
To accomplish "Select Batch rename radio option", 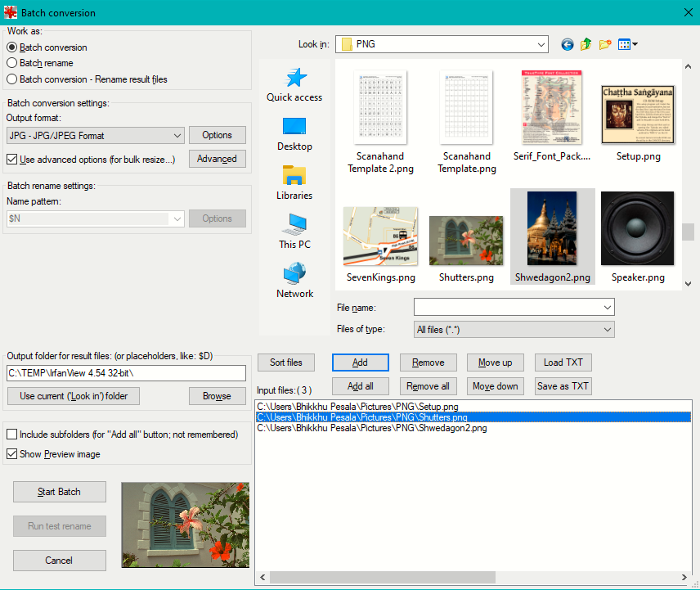I will (12, 63).
